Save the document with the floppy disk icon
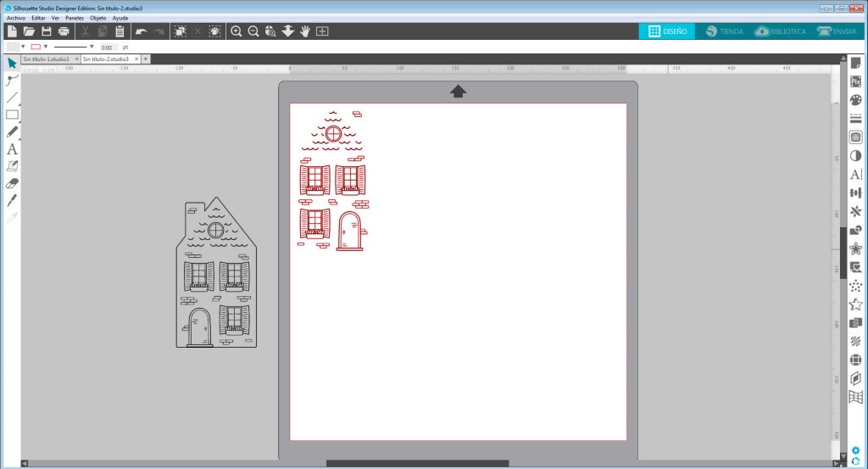Image resolution: width=868 pixels, height=469 pixels. pos(47,31)
